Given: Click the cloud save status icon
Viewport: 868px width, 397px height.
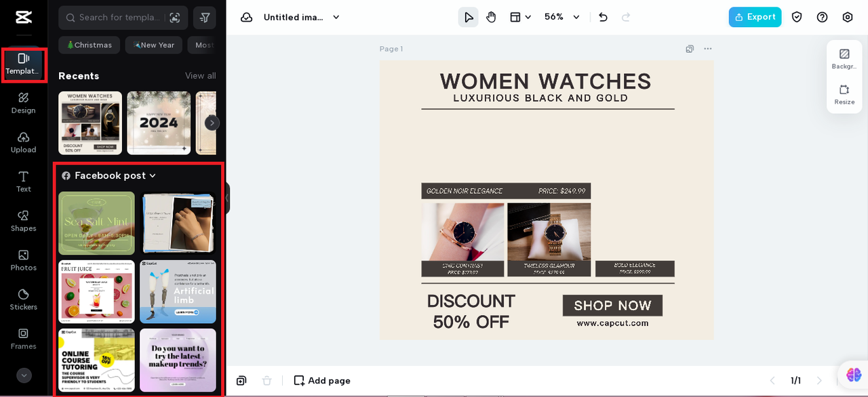Looking at the screenshot, I should coord(246,17).
